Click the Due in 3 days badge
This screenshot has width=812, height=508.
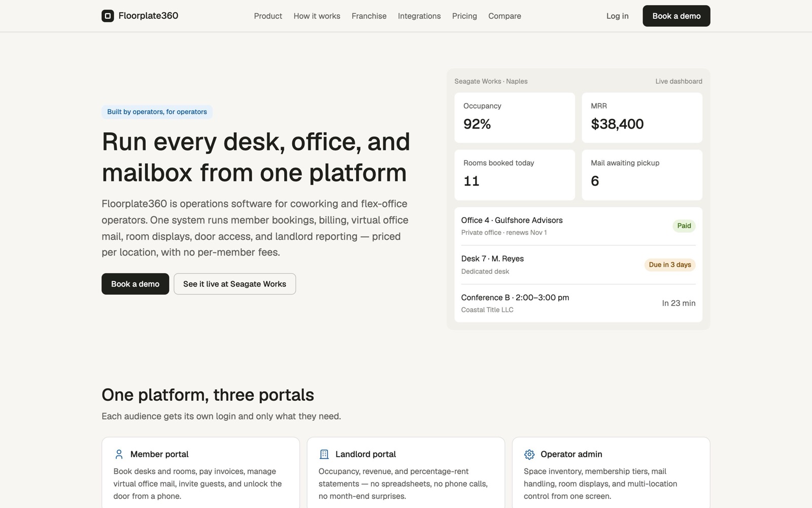click(670, 265)
